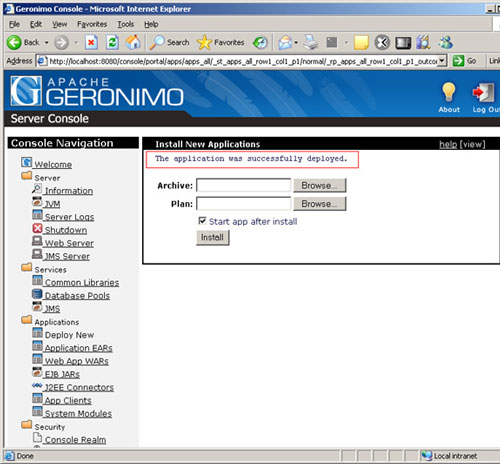The height and width of the screenshot is (464, 500).
Task: Open the Common Libraries link
Action: 82,283
